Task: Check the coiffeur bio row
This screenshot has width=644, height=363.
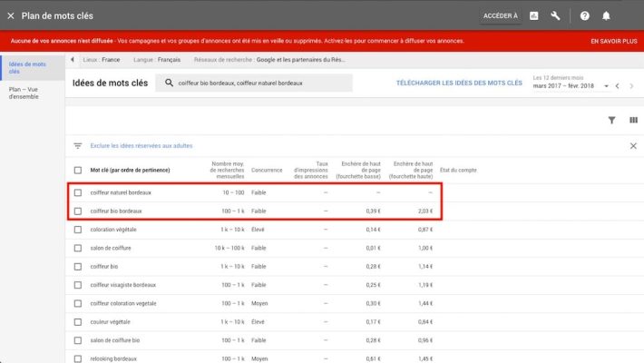Action: (x=78, y=267)
